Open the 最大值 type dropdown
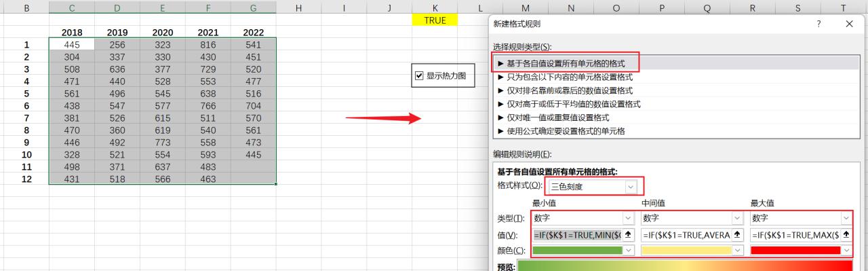The image size is (868, 271). coord(846,218)
